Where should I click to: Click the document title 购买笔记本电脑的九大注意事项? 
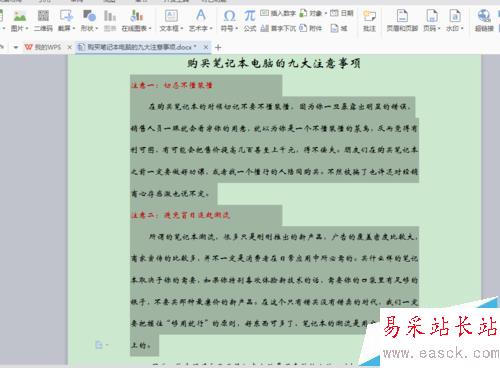pyautogui.click(x=274, y=63)
